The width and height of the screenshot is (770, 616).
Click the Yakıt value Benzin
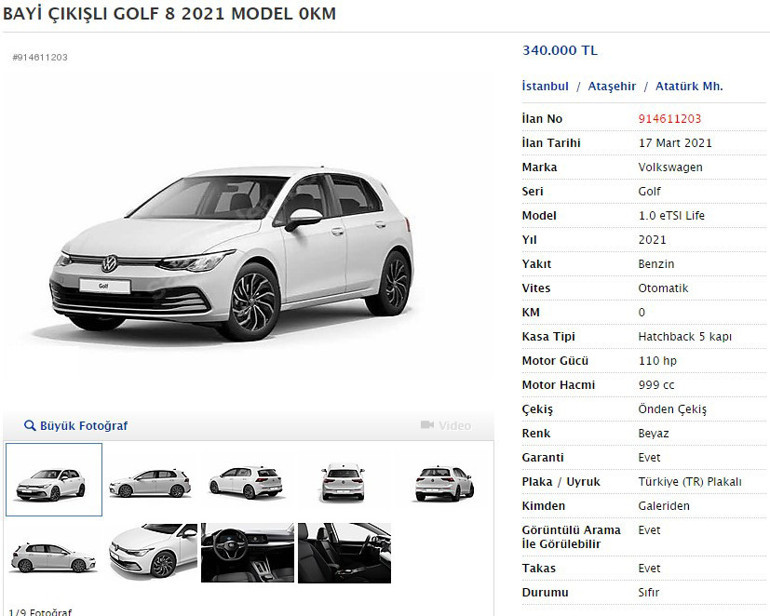tap(656, 264)
